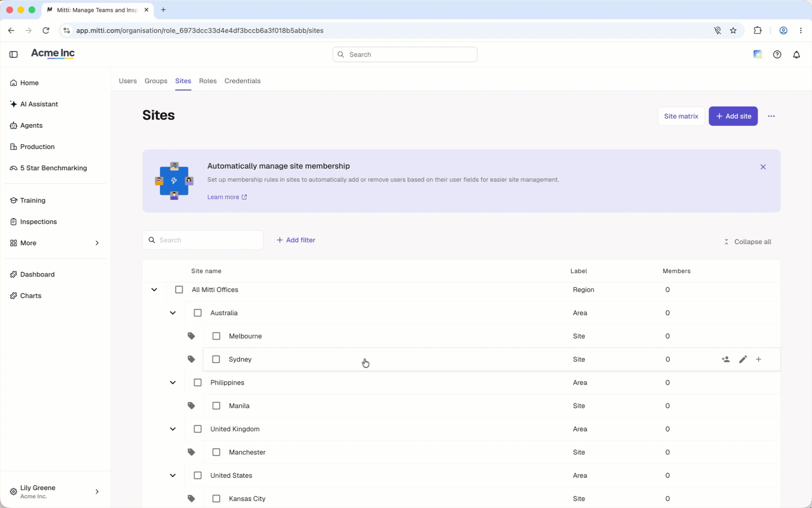Select the All Mitti Offices checkbox
Screen dimensions: 812x508
point(179,290)
